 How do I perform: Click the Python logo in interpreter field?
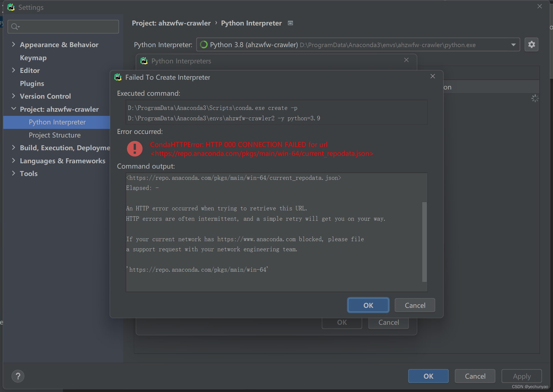[204, 44]
